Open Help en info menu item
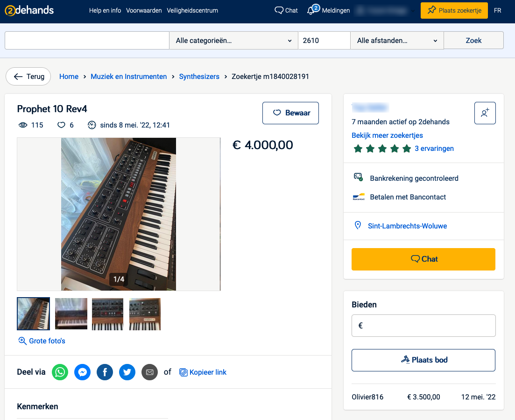 [105, 11]
